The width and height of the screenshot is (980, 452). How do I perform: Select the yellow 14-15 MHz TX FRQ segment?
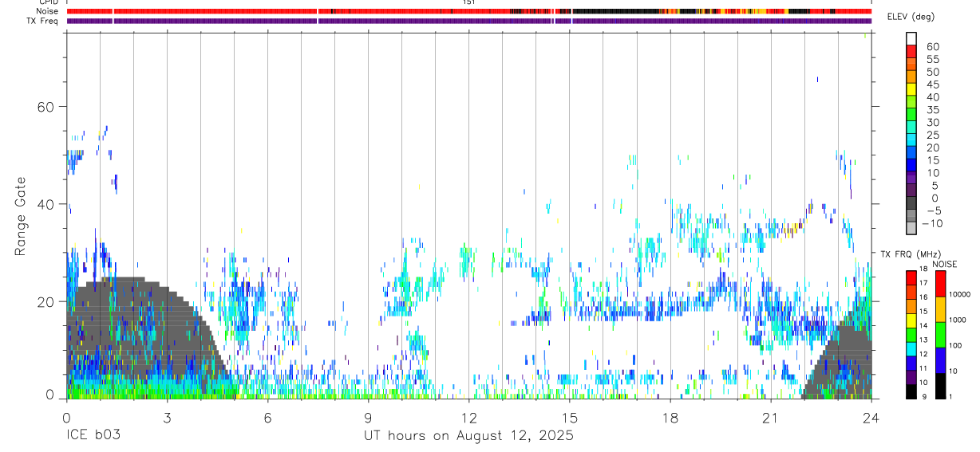(x=911, y=320)
